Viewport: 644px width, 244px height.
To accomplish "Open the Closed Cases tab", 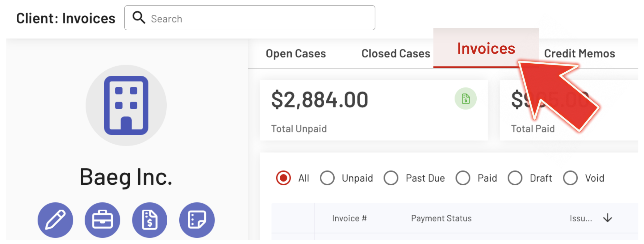I will point(396,53).
